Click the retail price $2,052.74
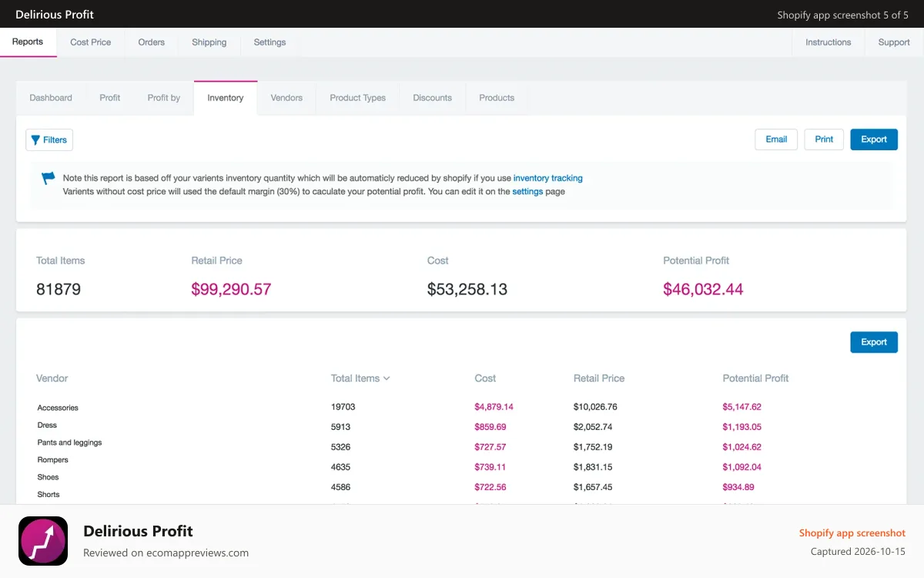 coord(593,427)
